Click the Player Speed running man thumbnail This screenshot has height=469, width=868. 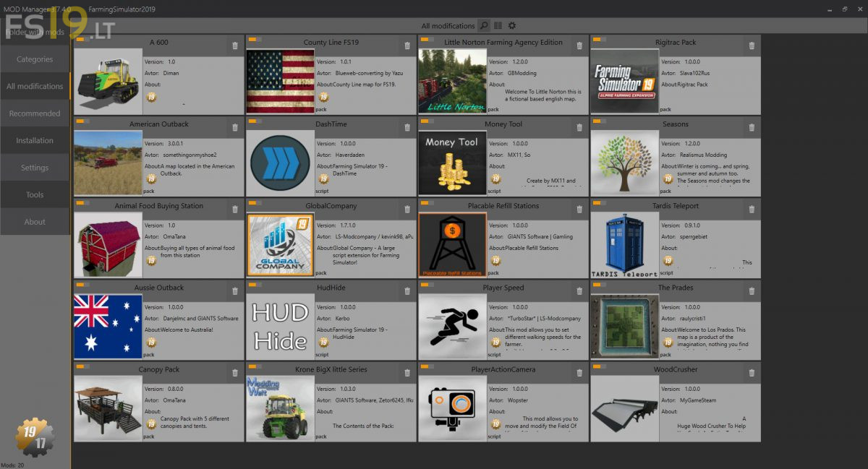coord(452,325)
